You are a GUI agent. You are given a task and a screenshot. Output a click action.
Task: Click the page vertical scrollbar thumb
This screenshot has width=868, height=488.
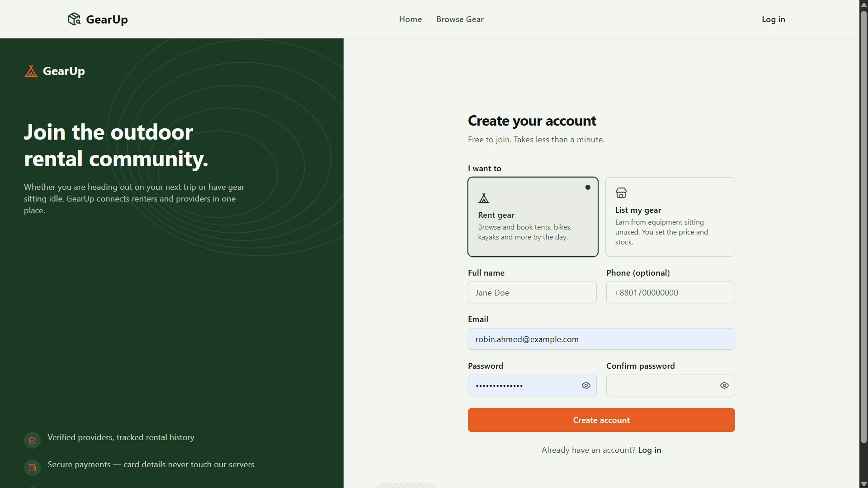[863, 226]
